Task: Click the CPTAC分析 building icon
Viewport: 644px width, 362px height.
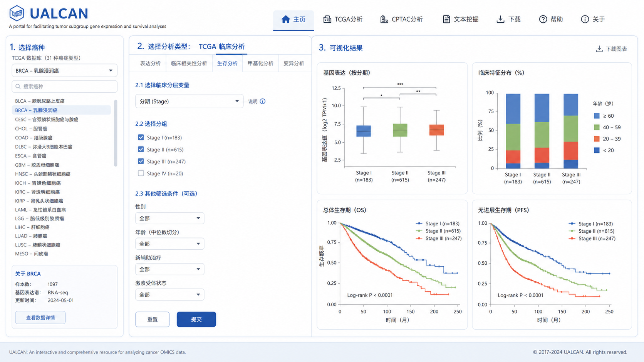Action: pos(384,19)
